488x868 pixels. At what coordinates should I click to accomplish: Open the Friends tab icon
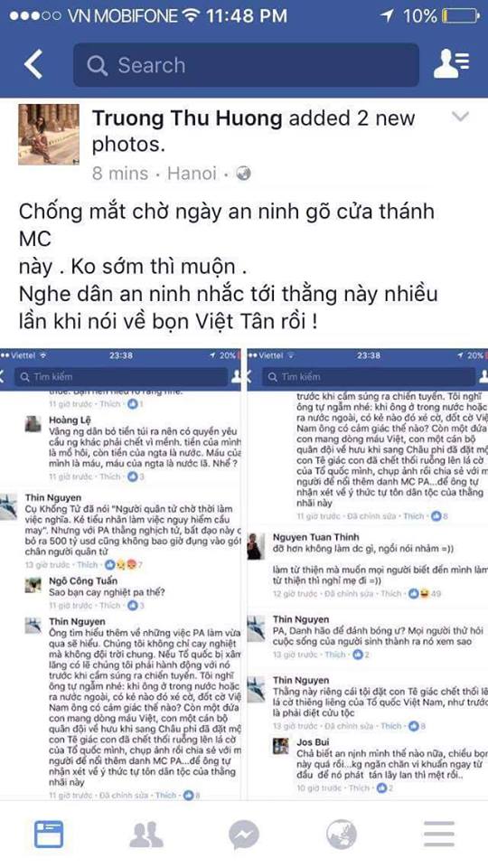(x=146, y=835)
